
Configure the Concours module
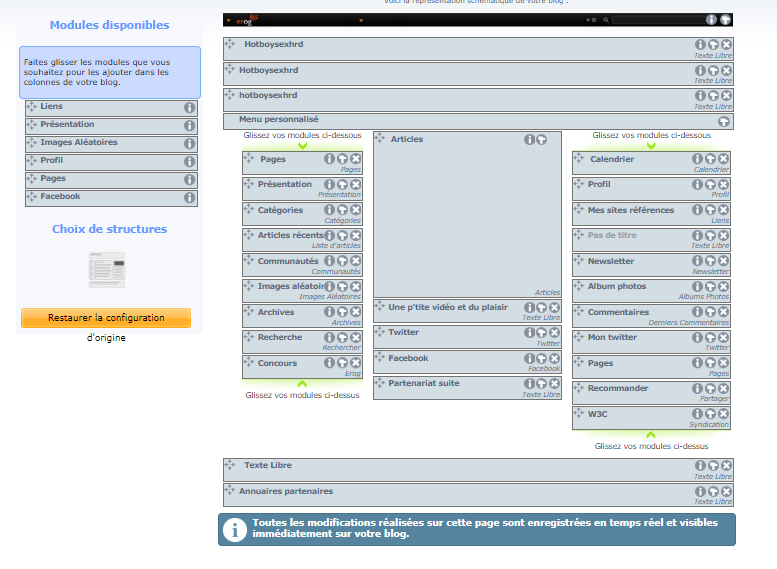point(342,363)
